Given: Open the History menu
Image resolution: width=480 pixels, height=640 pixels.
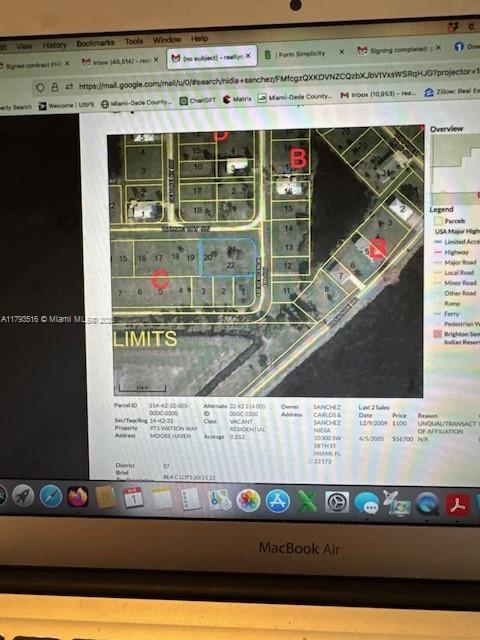Looking at the screenshot, I should (x=54, y=44).
